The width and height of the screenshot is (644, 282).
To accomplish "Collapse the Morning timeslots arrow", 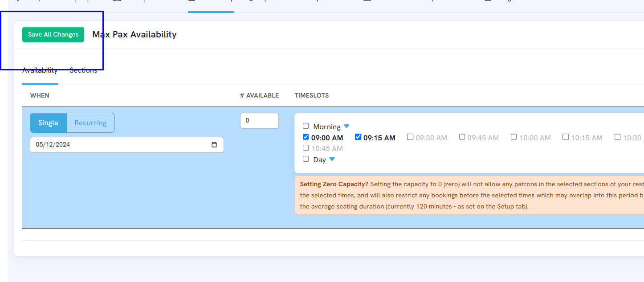I will [346, 127].
